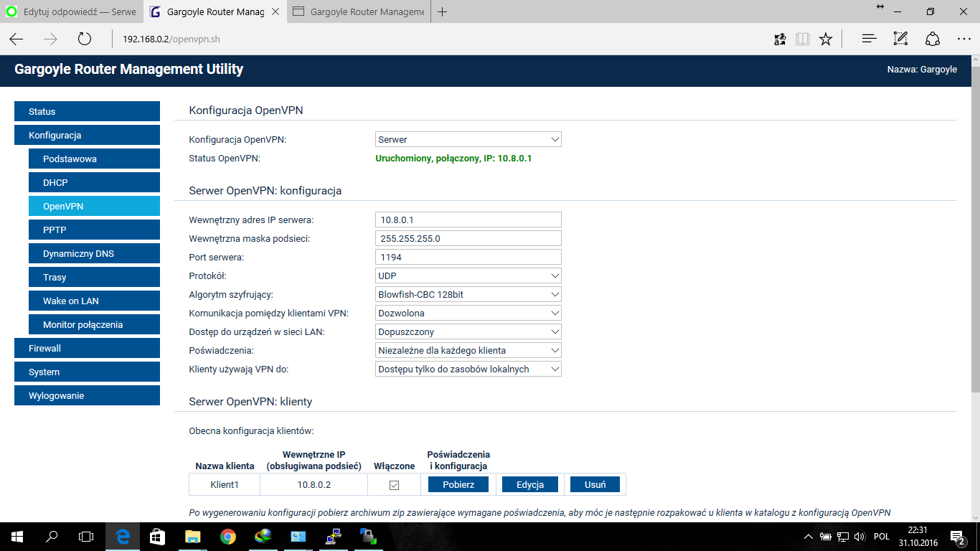
Task: Switch to the inactive Gargoyle Router Management tab
Action: [x=359, y=11]
